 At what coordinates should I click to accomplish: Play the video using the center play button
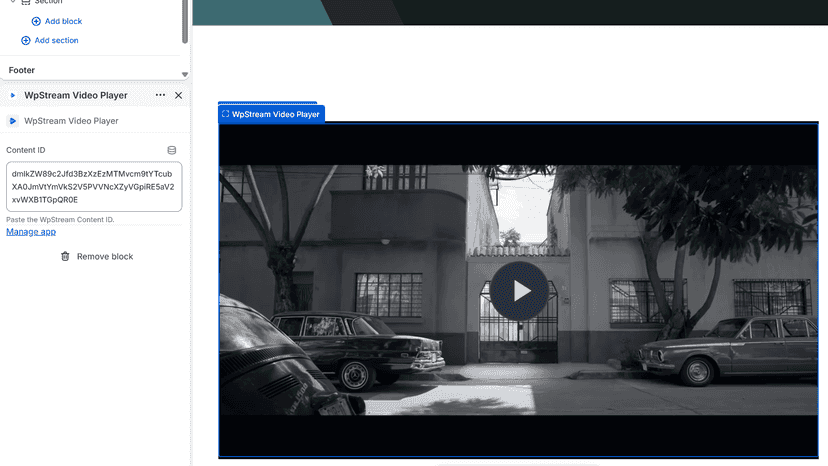519,291
